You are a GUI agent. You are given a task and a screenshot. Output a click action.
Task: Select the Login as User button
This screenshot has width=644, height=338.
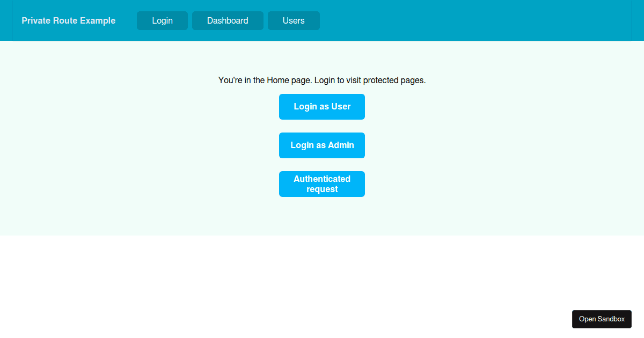(x=321, y=106)
